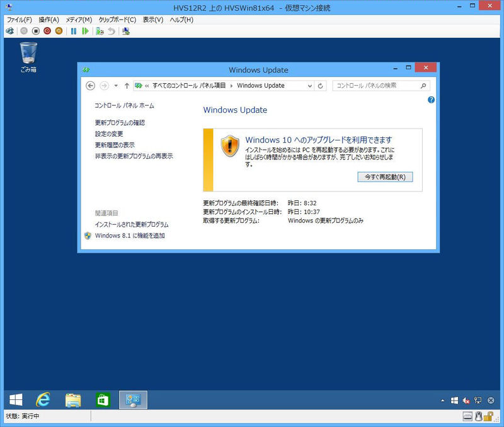The image size is (504, 427).
Task: Open the Start button on guest taskbar
Action: (16, 400)
